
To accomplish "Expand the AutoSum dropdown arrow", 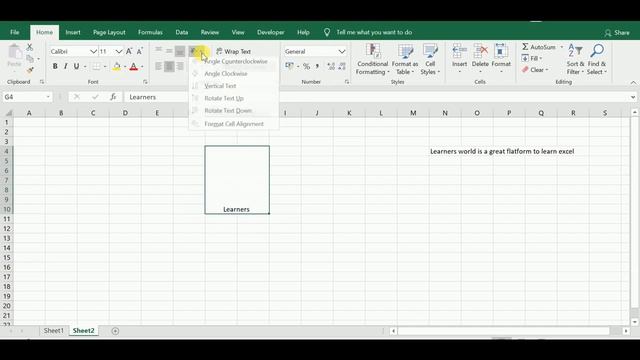I will pyautogui.click(x=562, y=47).
